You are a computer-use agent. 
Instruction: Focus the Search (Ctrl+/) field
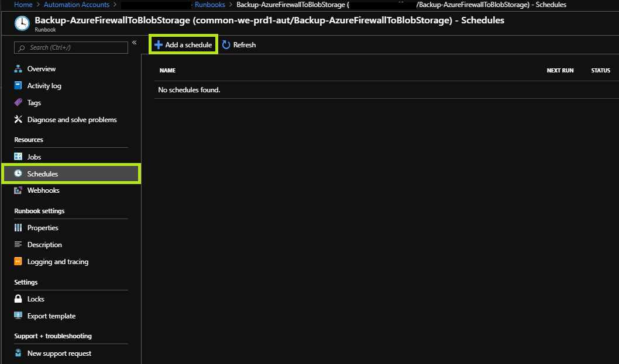coord(71,48)
